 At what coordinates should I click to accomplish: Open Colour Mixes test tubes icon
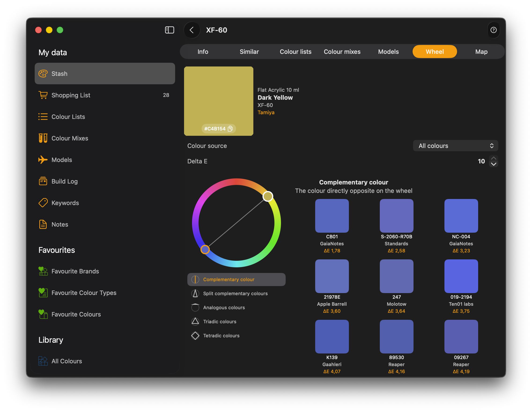(x=43, y=138)
